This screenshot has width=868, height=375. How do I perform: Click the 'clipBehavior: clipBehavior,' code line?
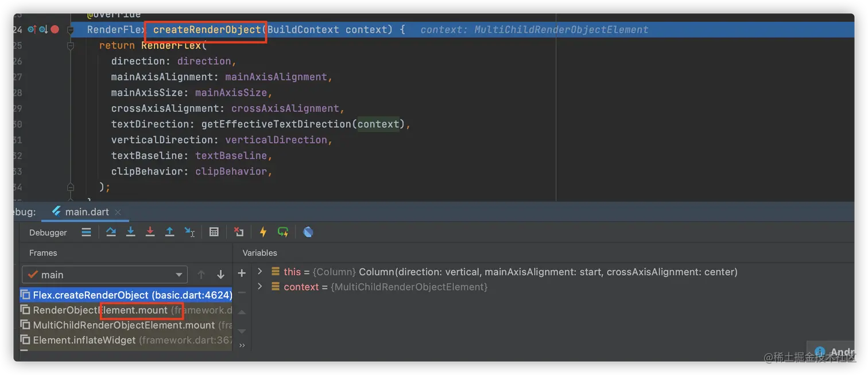192,171
